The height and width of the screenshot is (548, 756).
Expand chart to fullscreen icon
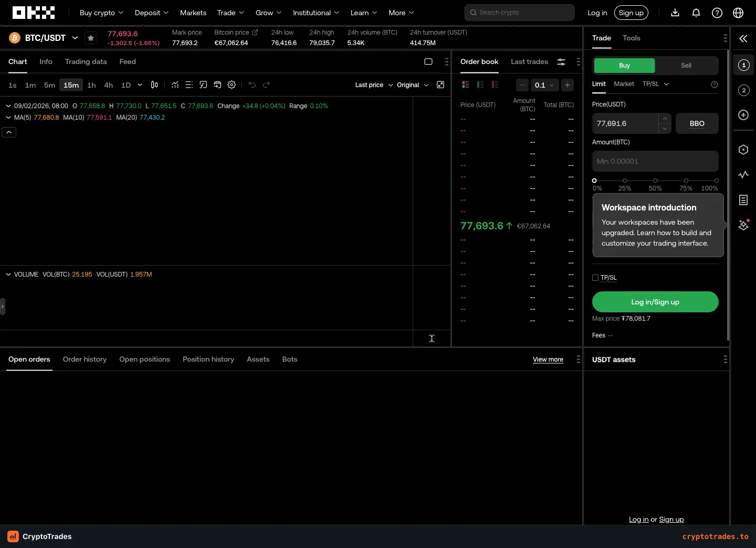(x=440, y=85)
